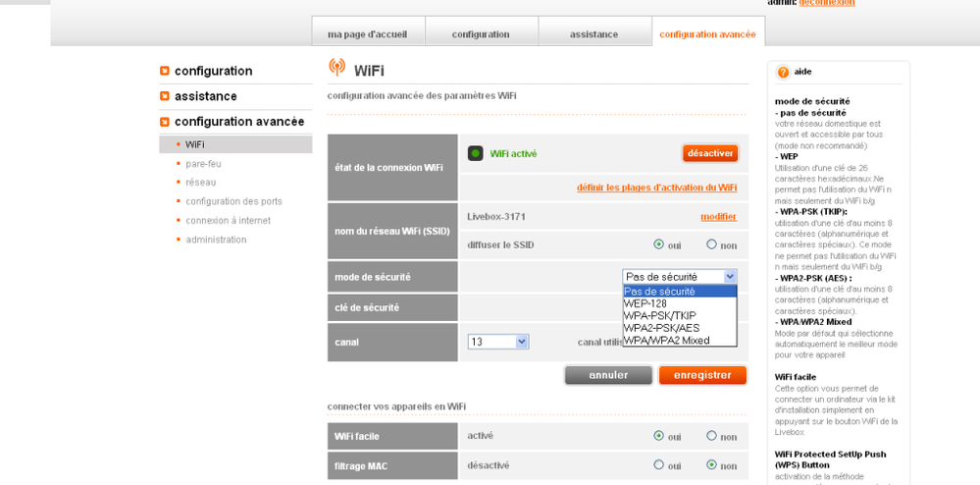Set diffuser le SSID to non
Image resolution: width=980 pixels, height=485 pixels.
coord(711,244)
